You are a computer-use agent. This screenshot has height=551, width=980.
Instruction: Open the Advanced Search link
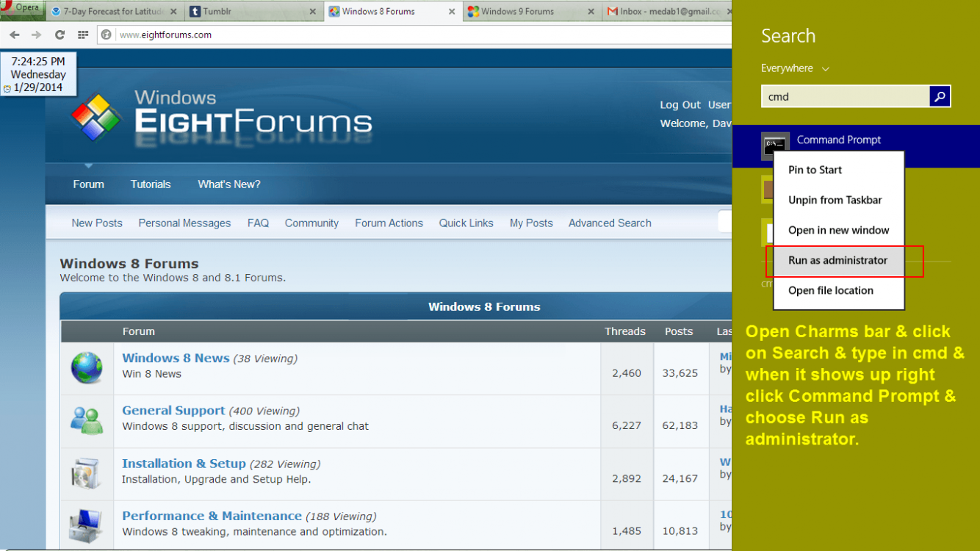click(610, 223)
